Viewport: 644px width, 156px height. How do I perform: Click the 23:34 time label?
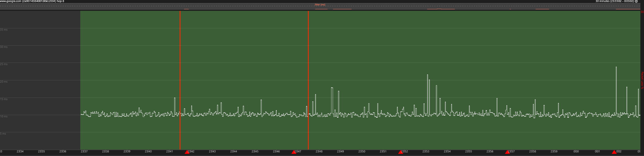20,151
